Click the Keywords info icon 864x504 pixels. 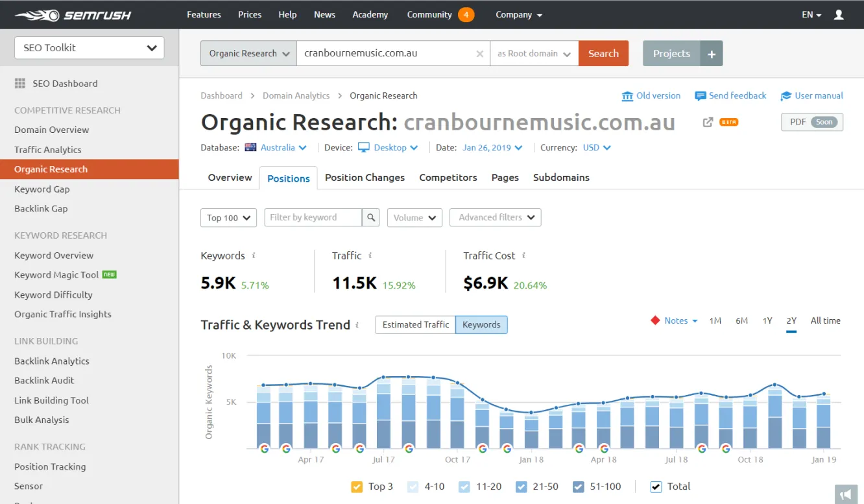click(x=254, y=256)
